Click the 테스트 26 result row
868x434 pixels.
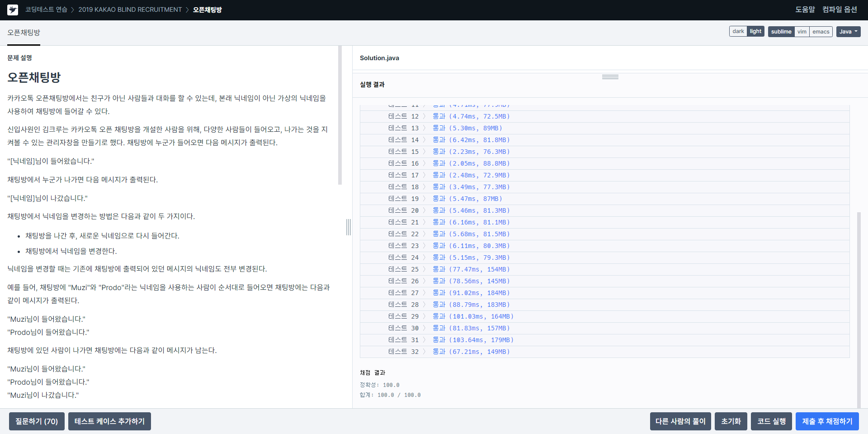(x=605, y=281)
